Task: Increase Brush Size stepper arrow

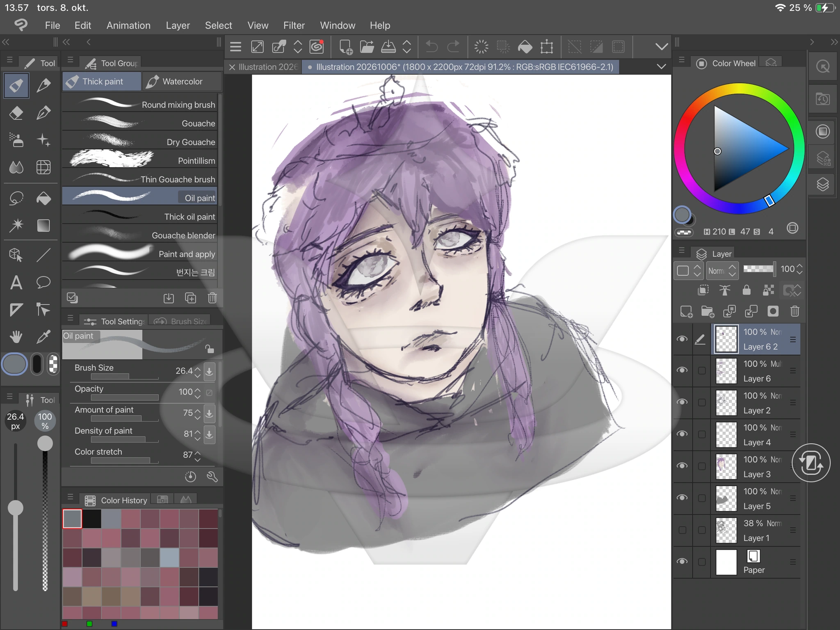Action: [198, 368]
